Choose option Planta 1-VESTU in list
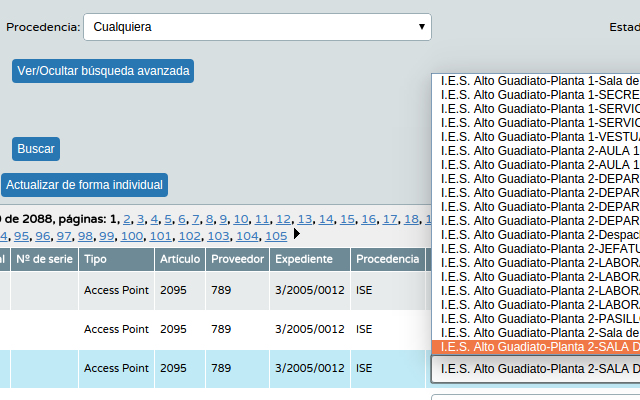The height and width of the screenshot is (400, 640). [x=536, y=137]
